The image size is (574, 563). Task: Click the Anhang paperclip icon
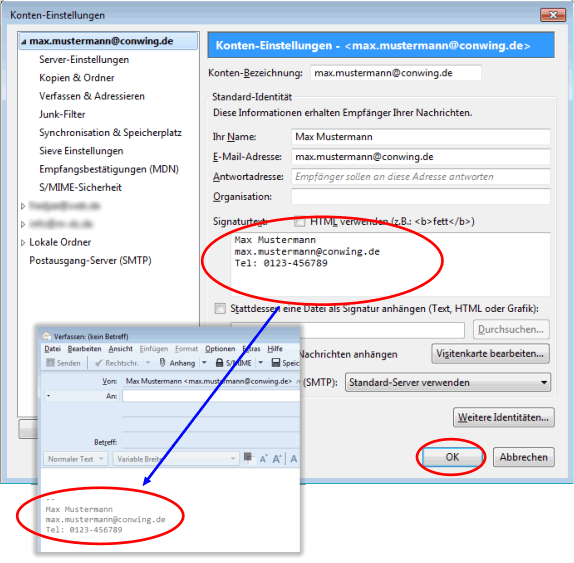click(163, 362)
